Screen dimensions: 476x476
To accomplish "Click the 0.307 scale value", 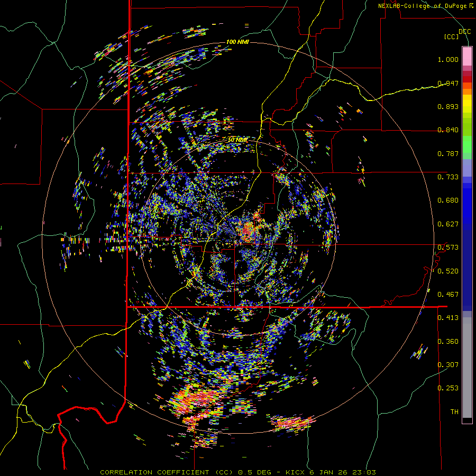I will pyautogui.click(x=448, y=365).
